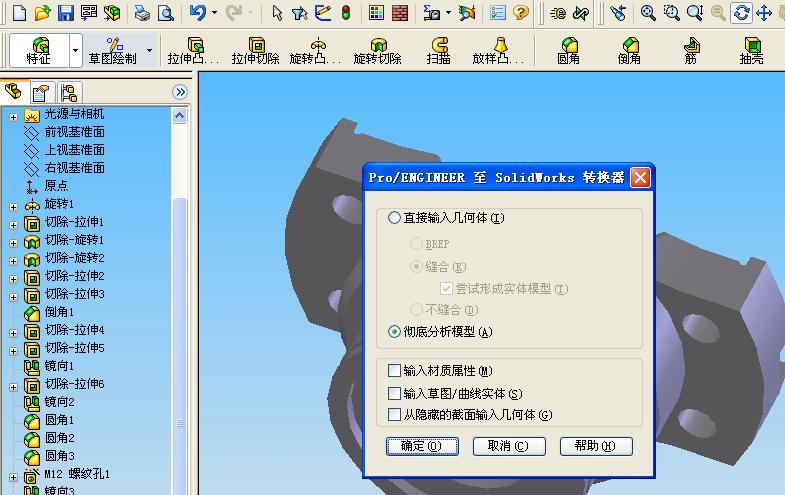Choose the Select arrow cursor tool
The height and width of the screenshot is (495, 785).
(x=277, y=13)
